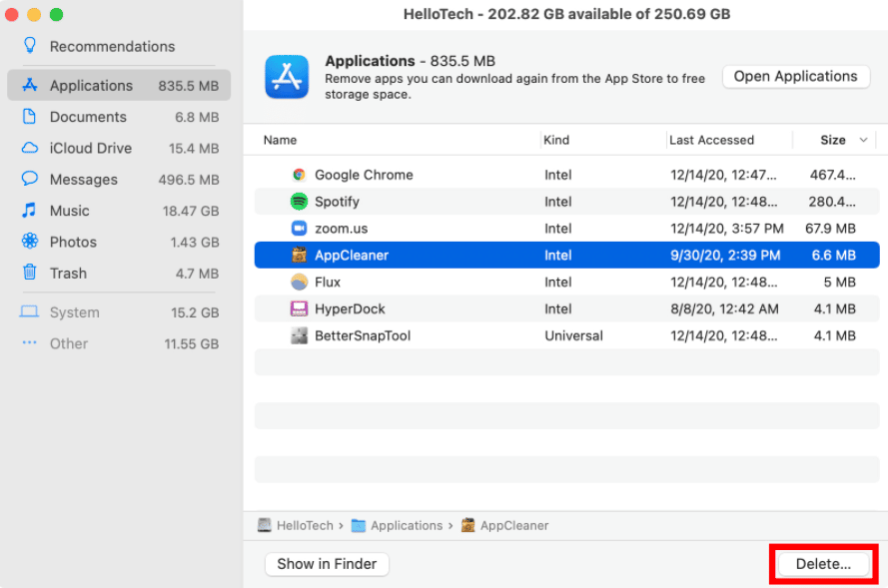
Task: Click the AppCleaner icon in the selected row
Action: pyautogui.click(x=299, y=256)
